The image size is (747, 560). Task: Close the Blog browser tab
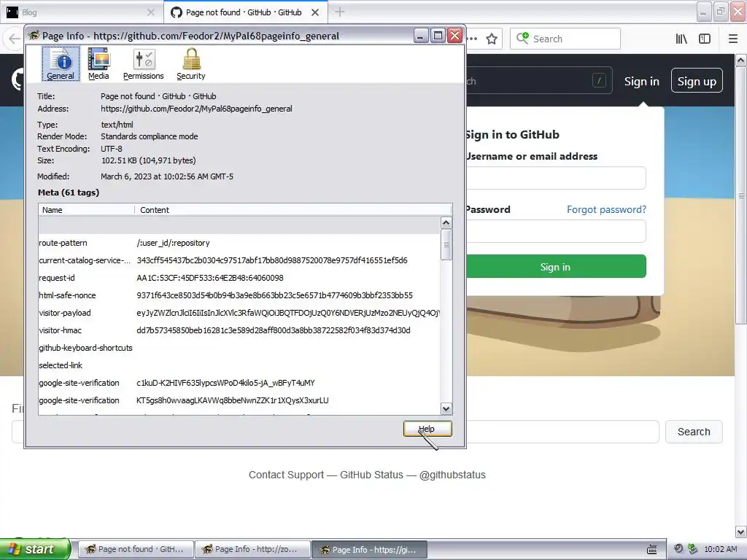click(x=150, y=12)
